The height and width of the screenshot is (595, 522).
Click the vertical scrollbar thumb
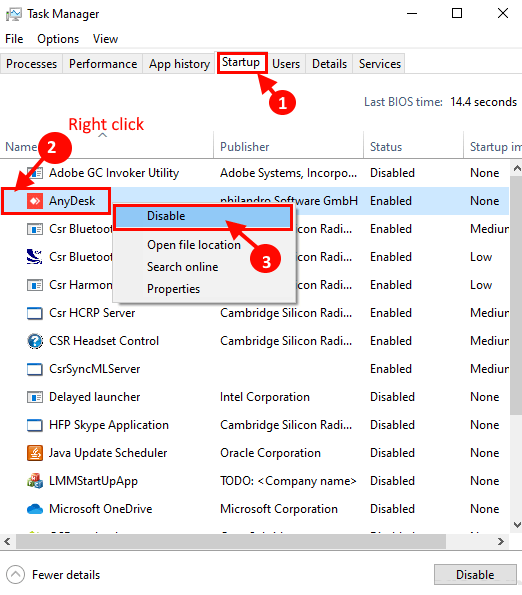click(x=516, y=295)
